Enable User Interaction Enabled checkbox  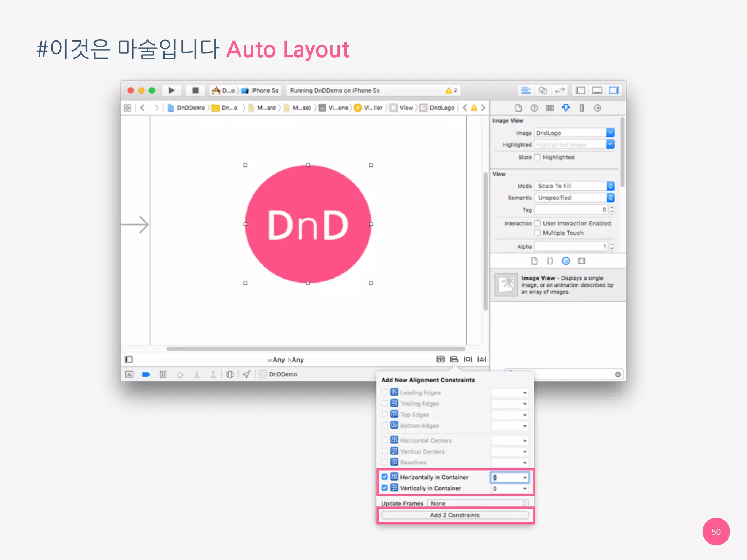(x=538, y=223)
